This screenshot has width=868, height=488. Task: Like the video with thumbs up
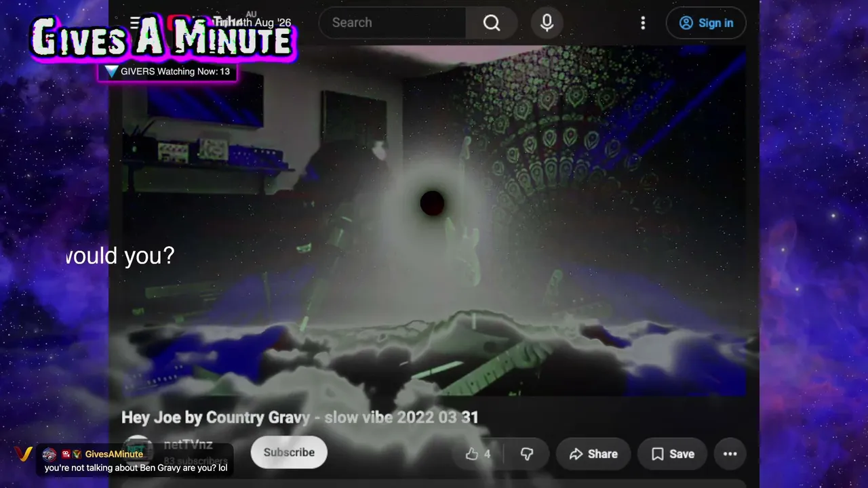tap(478, 454)
